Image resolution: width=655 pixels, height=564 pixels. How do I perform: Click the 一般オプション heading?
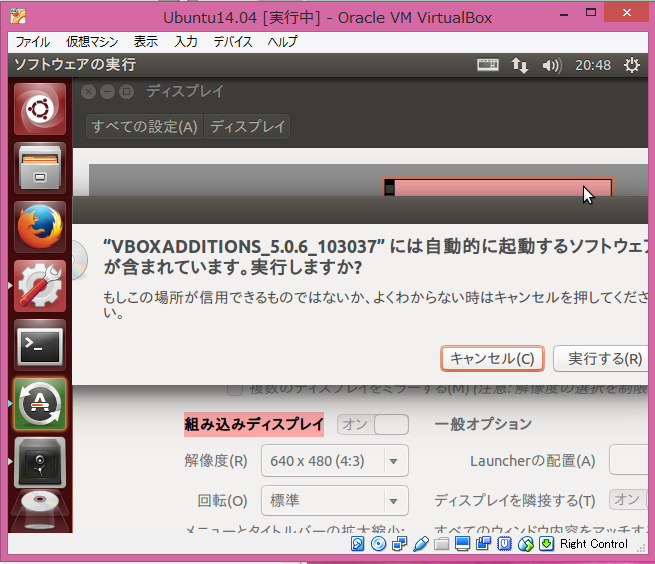click(x=483, y=424)
